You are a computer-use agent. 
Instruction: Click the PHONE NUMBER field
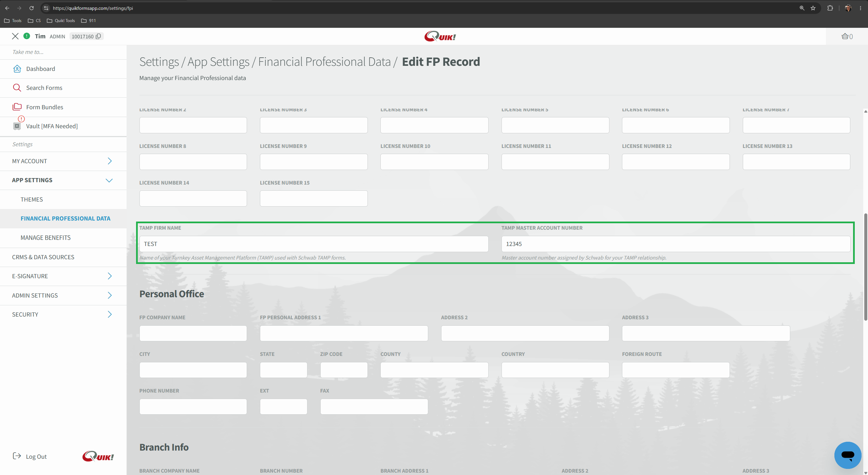click(x=193, y=407)
